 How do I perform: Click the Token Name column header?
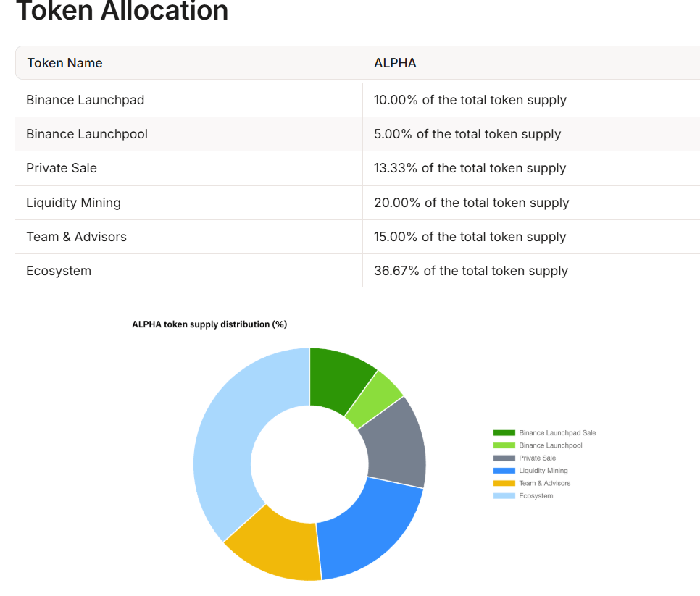[x=64, y=63]
